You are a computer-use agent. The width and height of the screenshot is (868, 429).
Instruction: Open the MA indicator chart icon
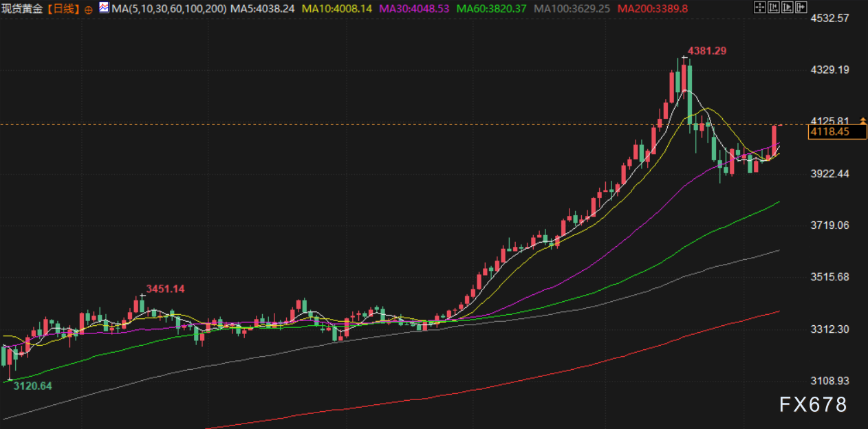pyautogui.click(x=105, y=8)
